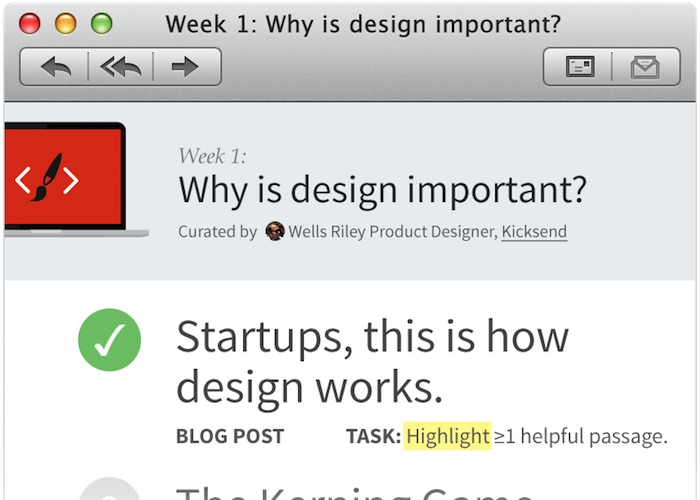Minimize the window with the yellow button

pyautogui.click(x=66, y=24)
